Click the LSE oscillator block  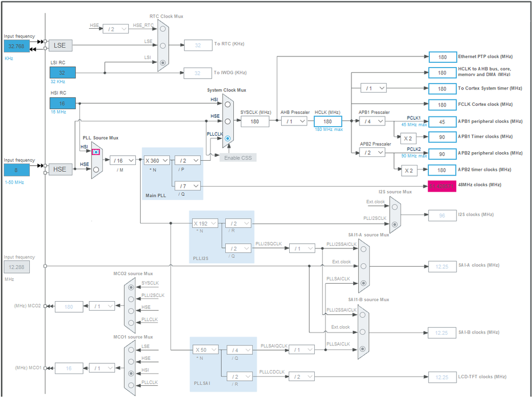point(60,45)
